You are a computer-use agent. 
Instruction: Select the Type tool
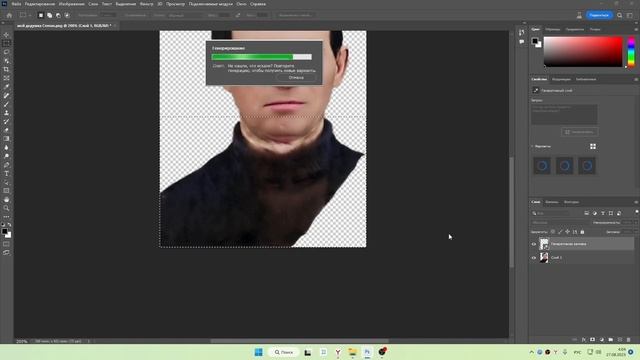6,174
